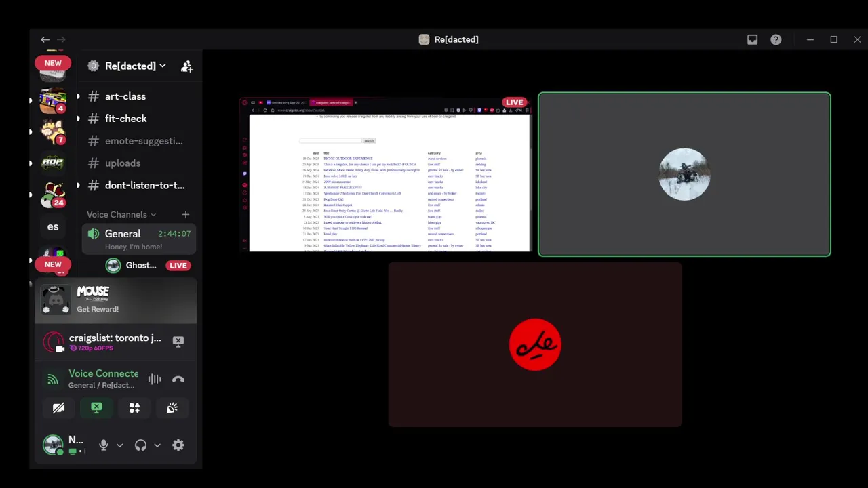
Task: Toggle noise suppression waveform icon
Action: pos(155,380)
